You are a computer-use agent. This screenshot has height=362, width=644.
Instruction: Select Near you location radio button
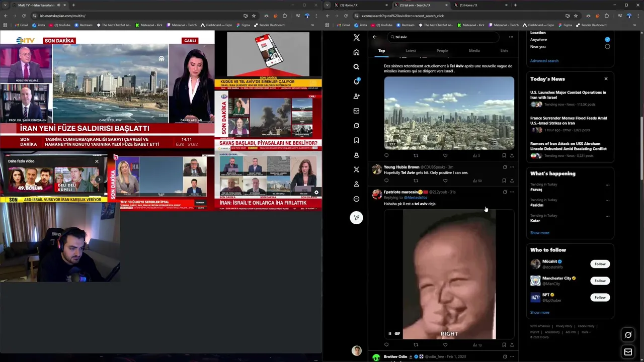pyautogui.click(x=607, y=47)
